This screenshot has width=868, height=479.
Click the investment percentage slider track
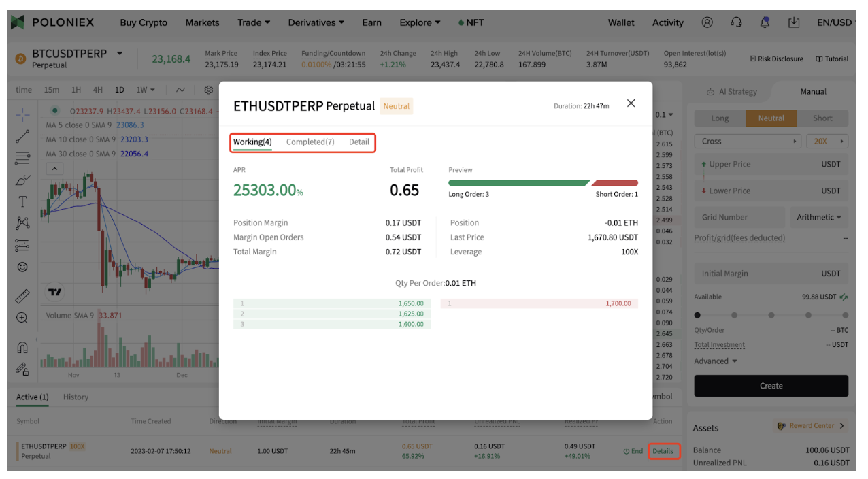pos(771,315)
